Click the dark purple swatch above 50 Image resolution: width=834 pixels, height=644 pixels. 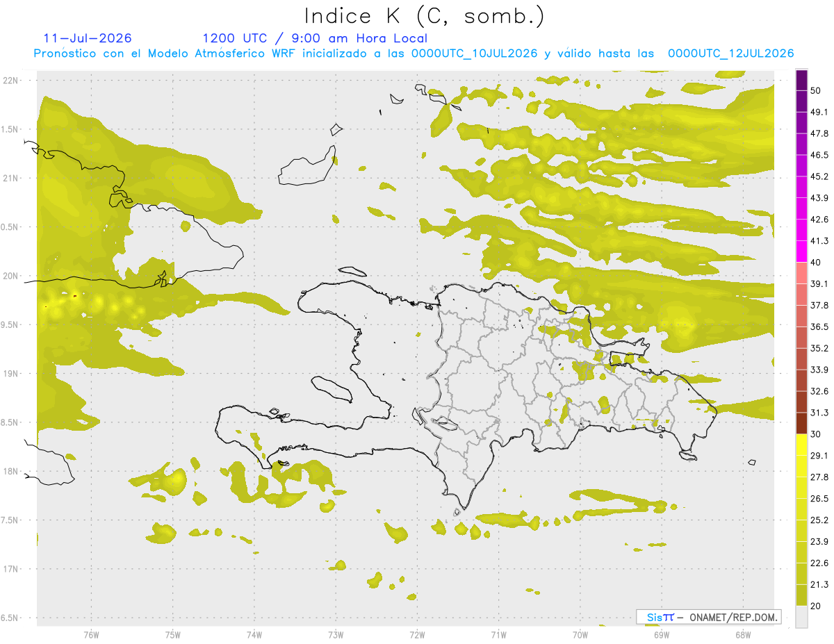[x=801, y=80]
